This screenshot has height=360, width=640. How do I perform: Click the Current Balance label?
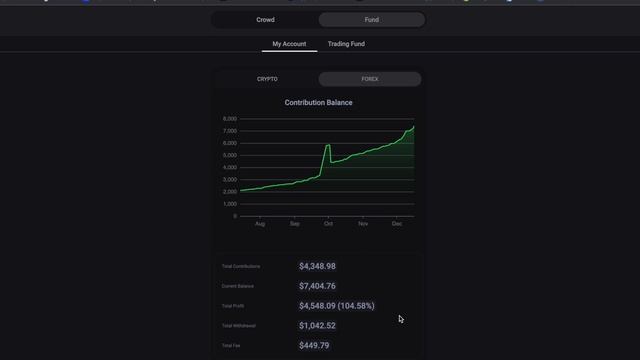238,286
